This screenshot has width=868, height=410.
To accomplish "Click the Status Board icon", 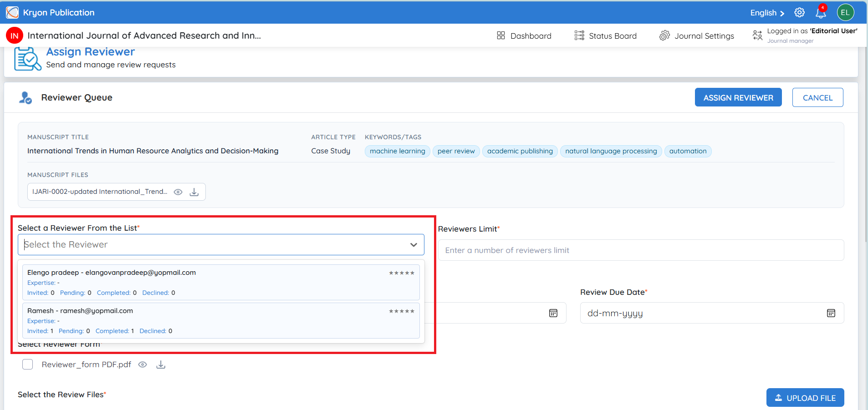I will coord(579,35).
